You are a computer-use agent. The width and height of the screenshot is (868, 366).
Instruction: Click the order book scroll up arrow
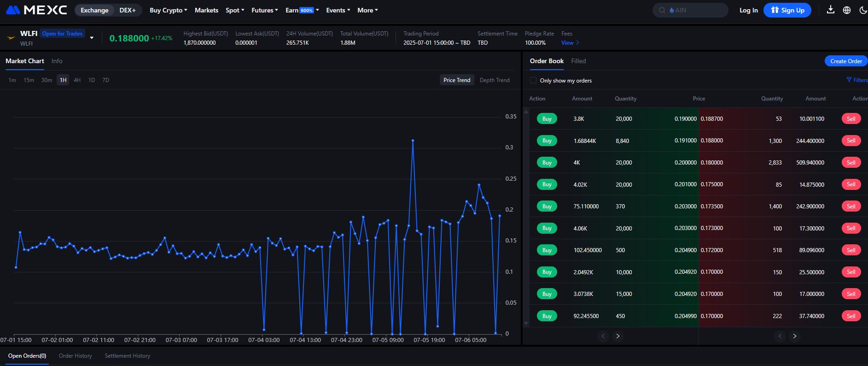coord(526,112)
